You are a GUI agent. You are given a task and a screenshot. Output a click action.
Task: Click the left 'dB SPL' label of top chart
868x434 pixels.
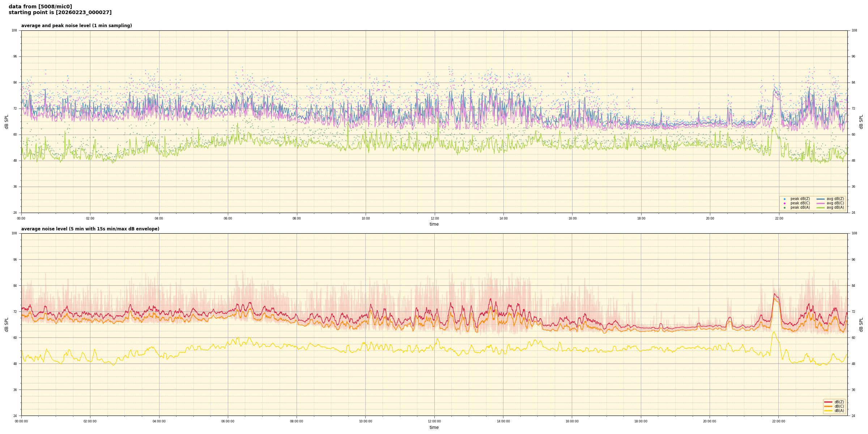[7, 122]
